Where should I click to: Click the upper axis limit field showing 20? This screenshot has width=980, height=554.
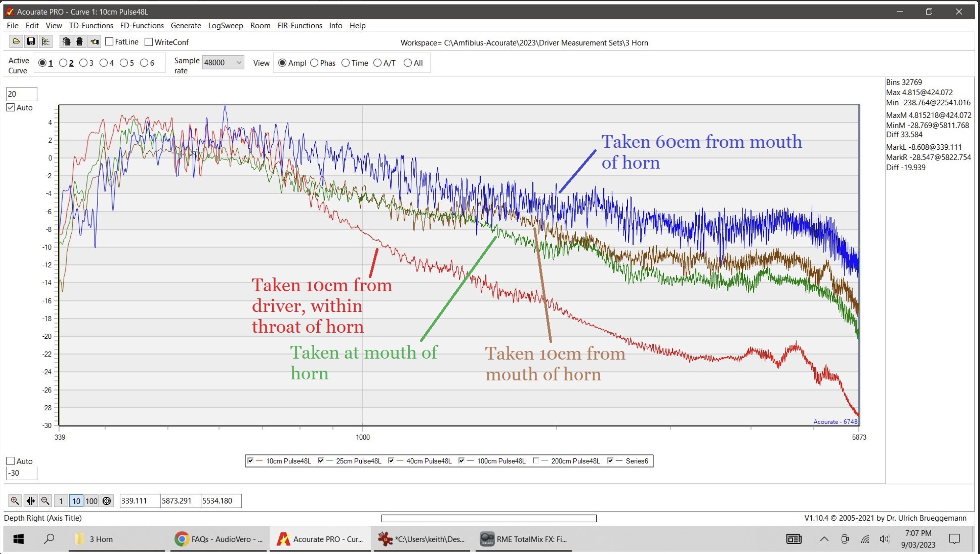(22, 94)
